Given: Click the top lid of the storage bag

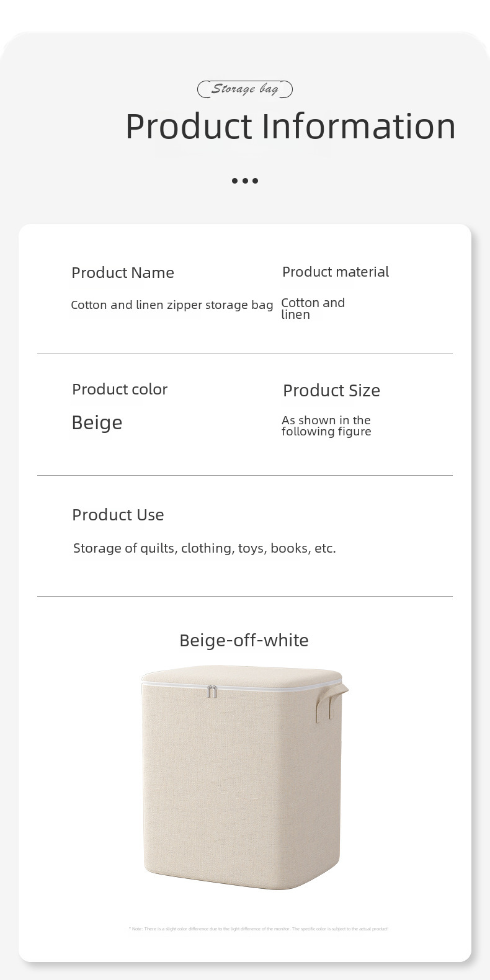Looking at the screenshot, I should pos(242,675).
